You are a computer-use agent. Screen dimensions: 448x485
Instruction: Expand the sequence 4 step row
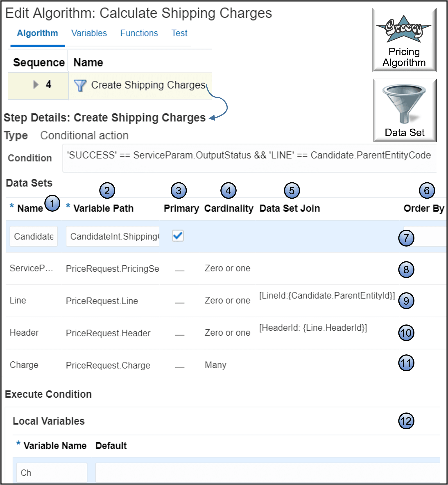pos(36,85)
